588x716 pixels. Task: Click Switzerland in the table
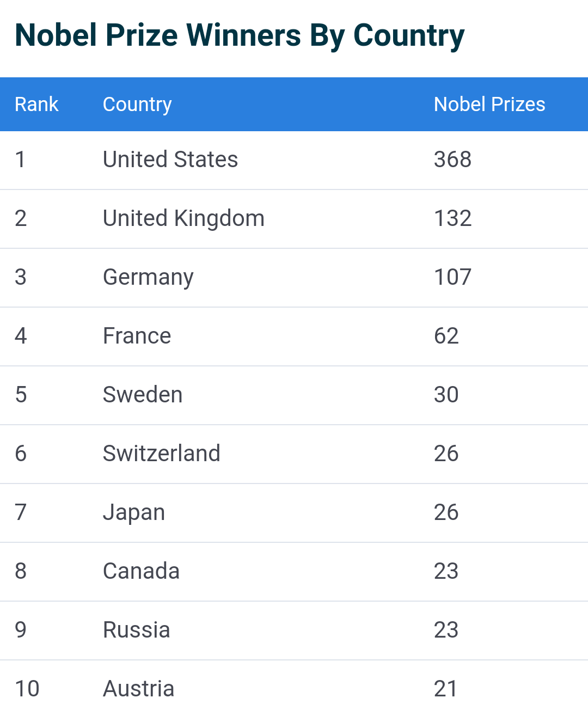161,454
